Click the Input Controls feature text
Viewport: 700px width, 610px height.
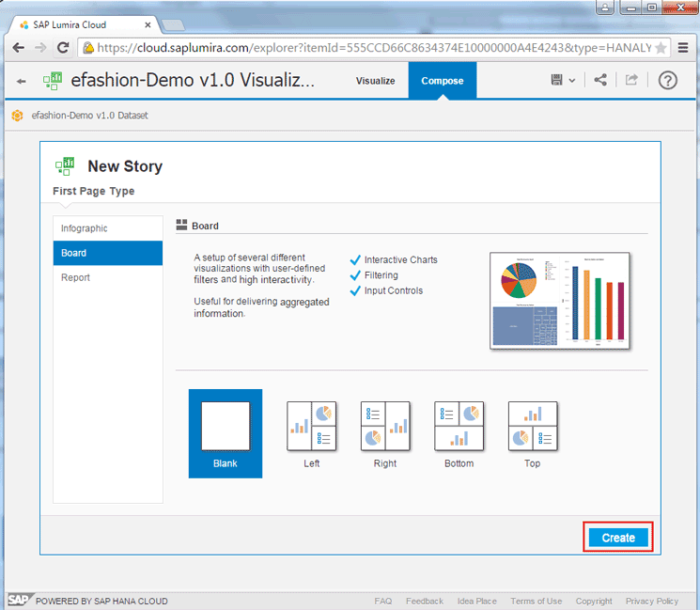(394, 290)
